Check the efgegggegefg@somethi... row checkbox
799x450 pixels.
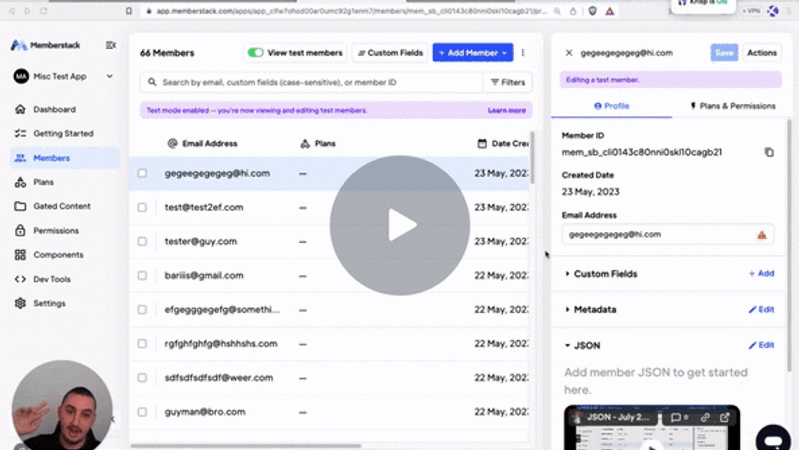(142, 310)
